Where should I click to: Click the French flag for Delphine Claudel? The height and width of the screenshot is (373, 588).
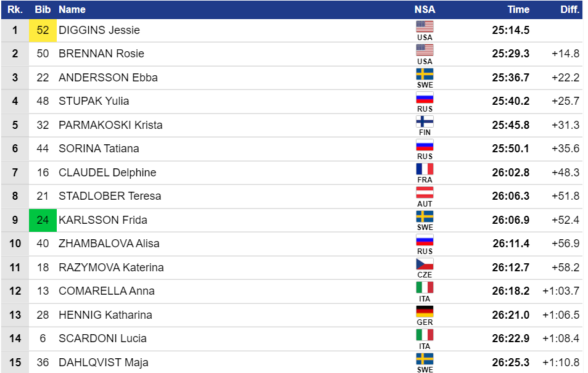click(424, 169)
